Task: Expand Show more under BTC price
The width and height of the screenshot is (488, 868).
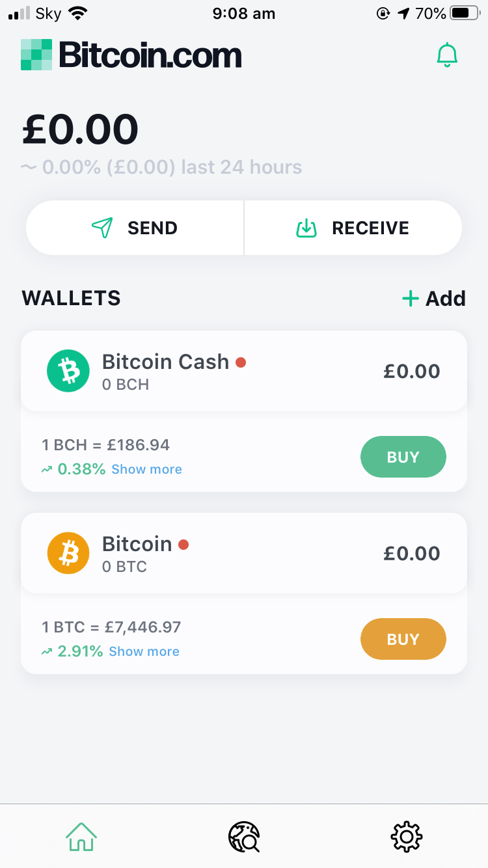Action: [x=144, y=651]
